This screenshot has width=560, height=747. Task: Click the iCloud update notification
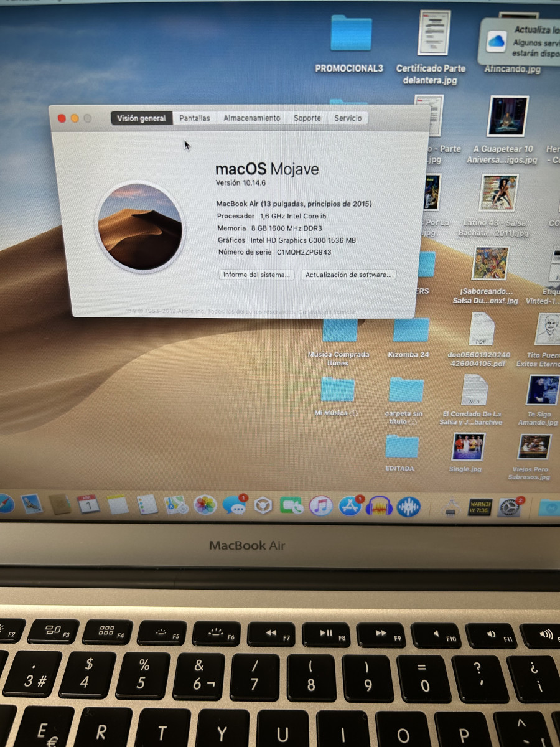pyautogui.click(x=521, y=41)
